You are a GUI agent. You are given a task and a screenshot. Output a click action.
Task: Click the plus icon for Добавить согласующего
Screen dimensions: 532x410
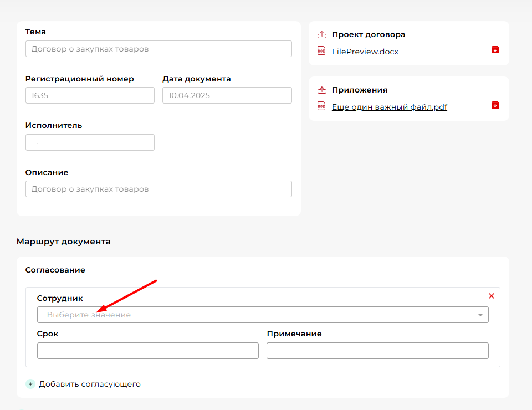click(30, 384)
